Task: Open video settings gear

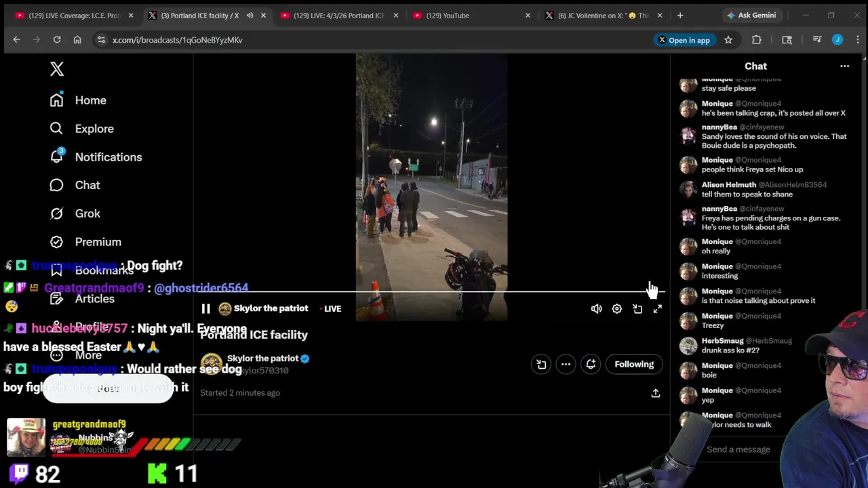Action: (x=616, y=309)
